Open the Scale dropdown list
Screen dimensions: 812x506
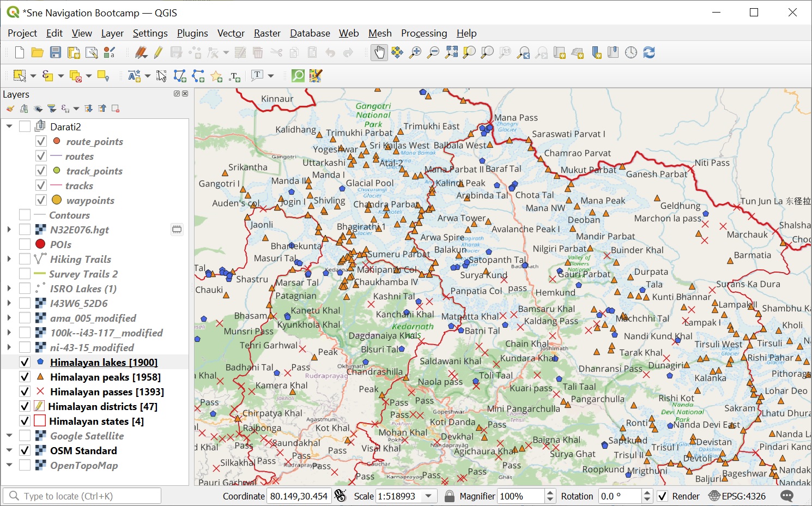point(429,496)
